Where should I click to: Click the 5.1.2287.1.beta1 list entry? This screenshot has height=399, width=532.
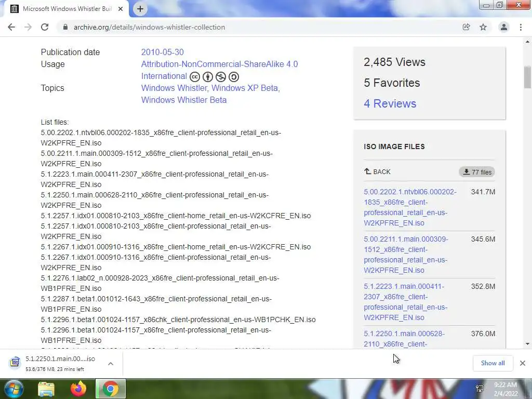coord(156,304)
